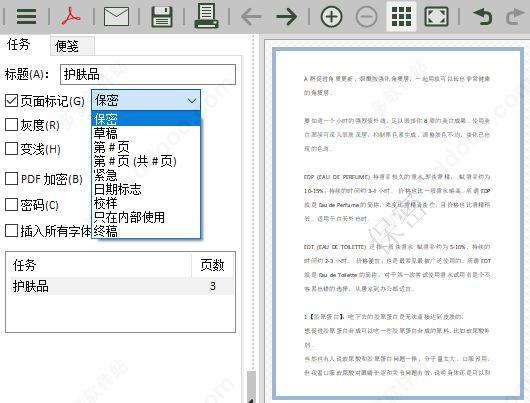
Task: Click the save floppy disk icon
Action: (162, 17)
